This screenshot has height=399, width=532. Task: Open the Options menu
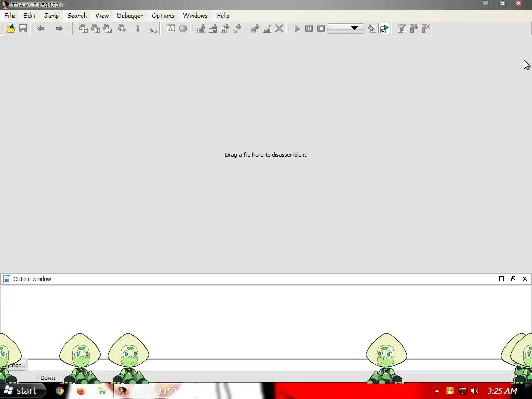tap(163, 16)
